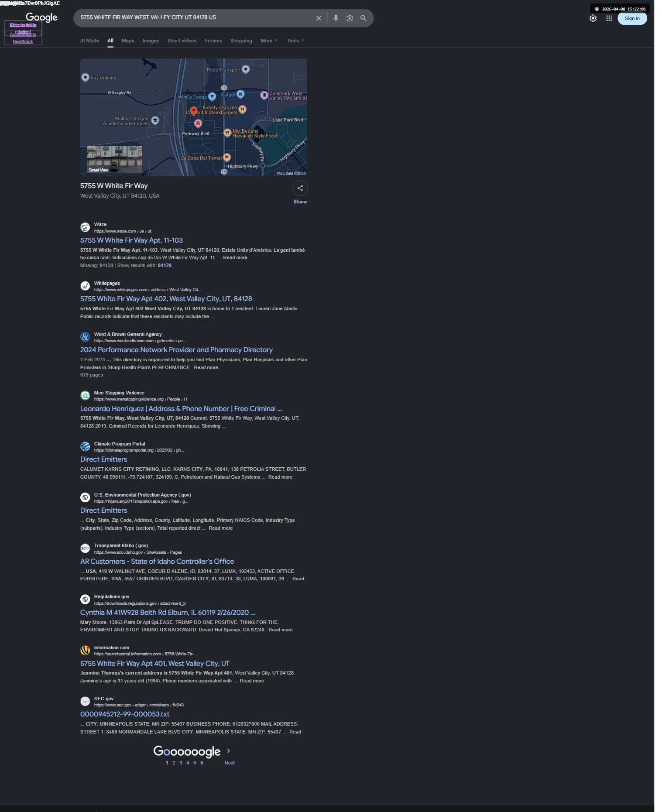Open Google apps grid

click(x=609, y=18)
